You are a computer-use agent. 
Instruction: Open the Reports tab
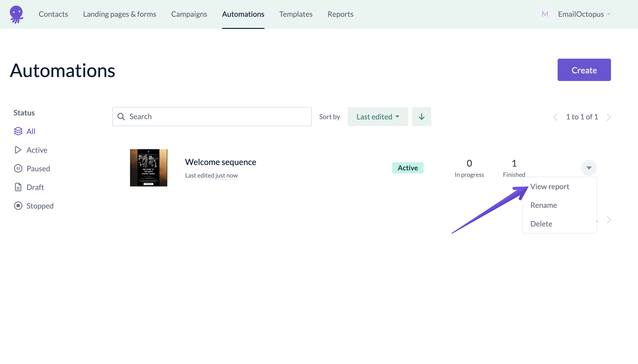(340, 14)
